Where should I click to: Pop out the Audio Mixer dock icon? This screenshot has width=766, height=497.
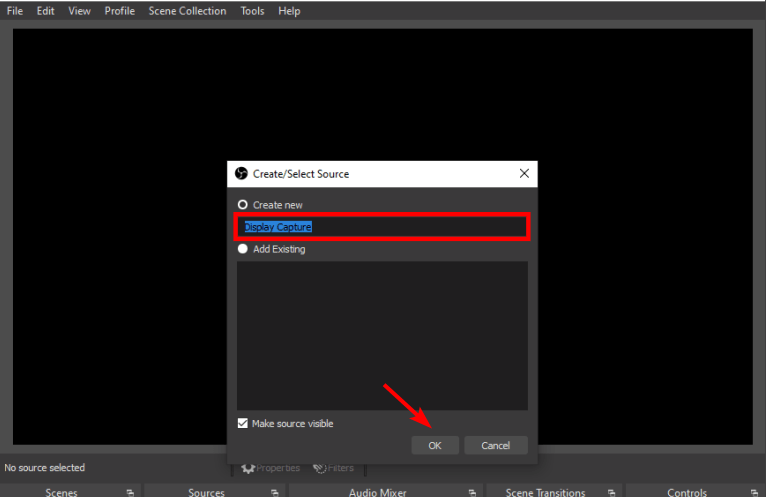click(472, 493)
